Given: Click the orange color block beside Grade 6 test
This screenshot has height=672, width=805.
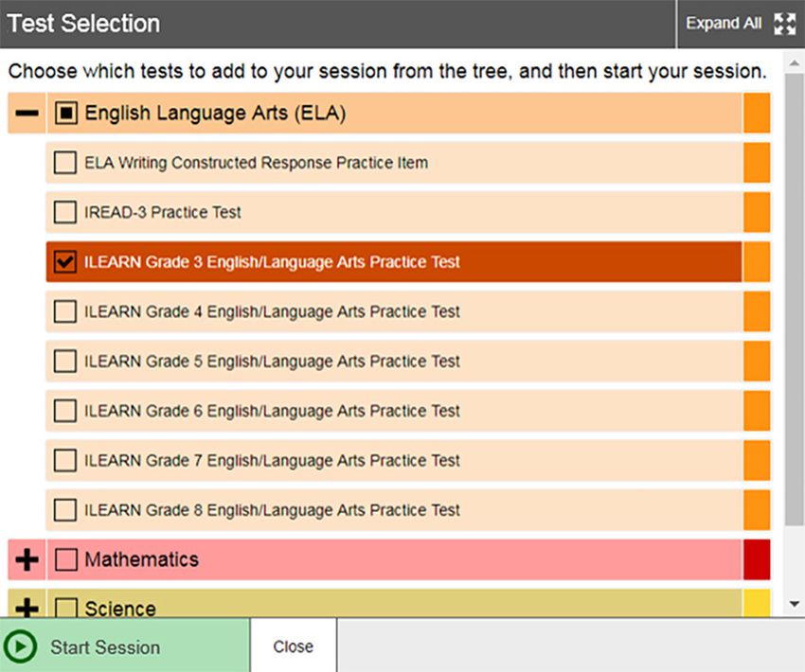Looking at the screenshot, I should (757, 411).
